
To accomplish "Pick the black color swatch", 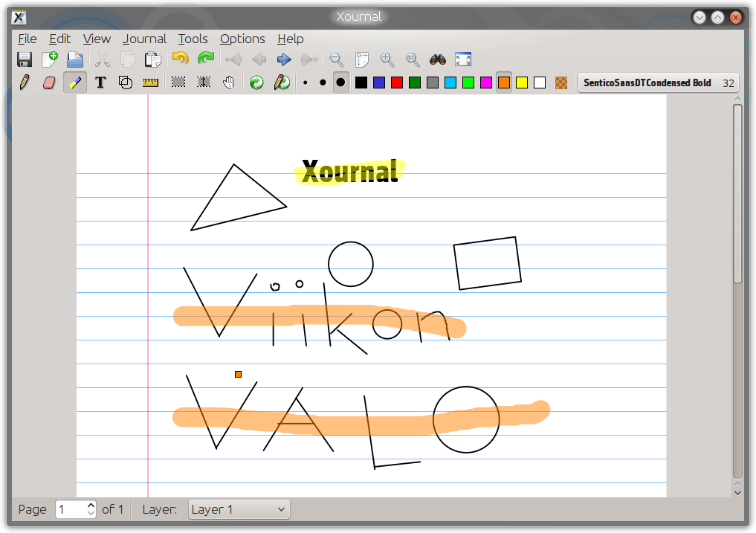I will [x=361, y=83].
